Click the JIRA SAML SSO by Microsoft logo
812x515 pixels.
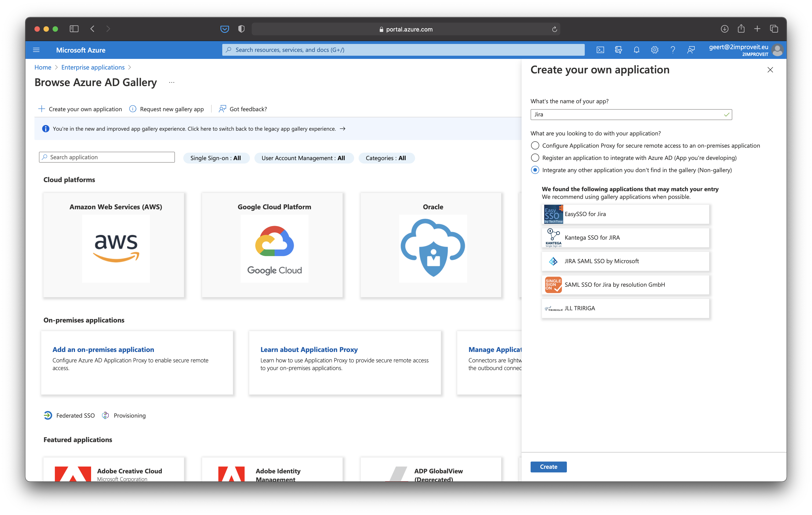click(x=553, y=261)
